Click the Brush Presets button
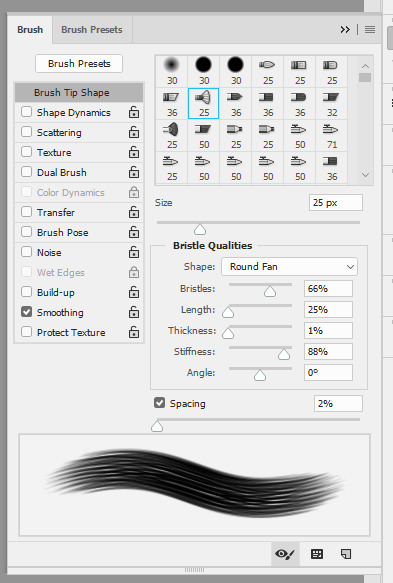The image size is (393, 583). pyautogui.click(x=79, y=64)
